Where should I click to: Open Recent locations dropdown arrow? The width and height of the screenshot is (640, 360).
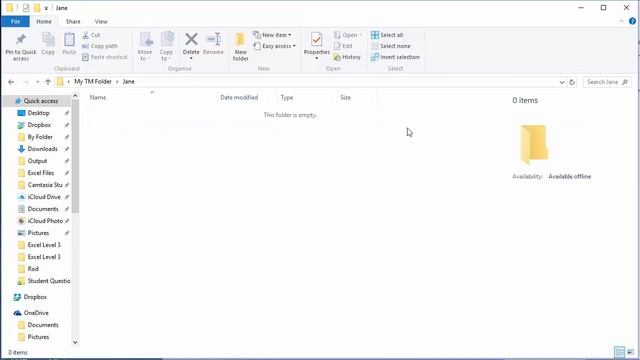37,82
